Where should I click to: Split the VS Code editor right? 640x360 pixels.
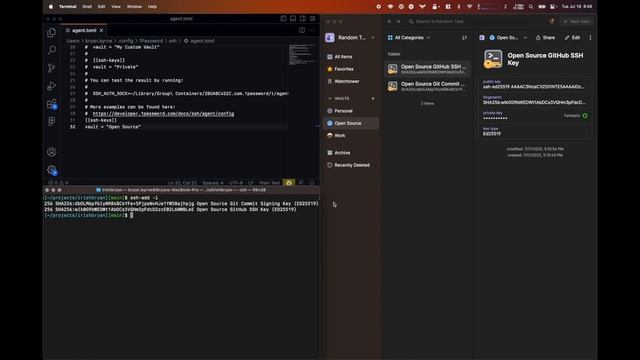tap(302, 30)
